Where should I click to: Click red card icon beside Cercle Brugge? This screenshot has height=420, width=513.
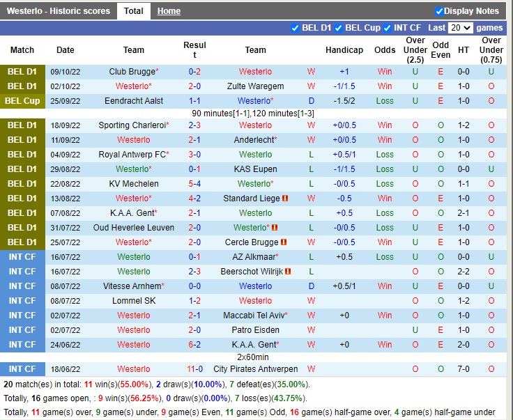[284, 242]
